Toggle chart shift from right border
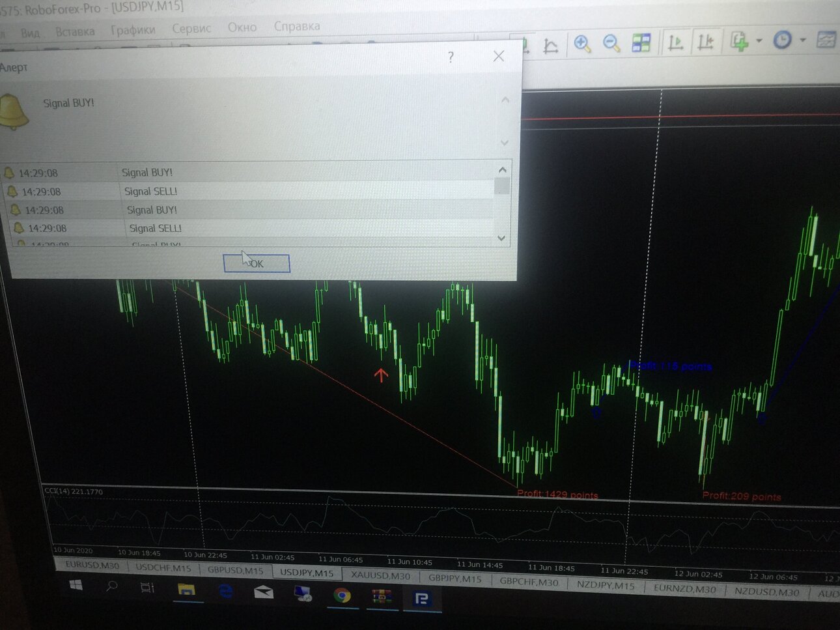The image size is (840, 630). click(x=705, y=42)
